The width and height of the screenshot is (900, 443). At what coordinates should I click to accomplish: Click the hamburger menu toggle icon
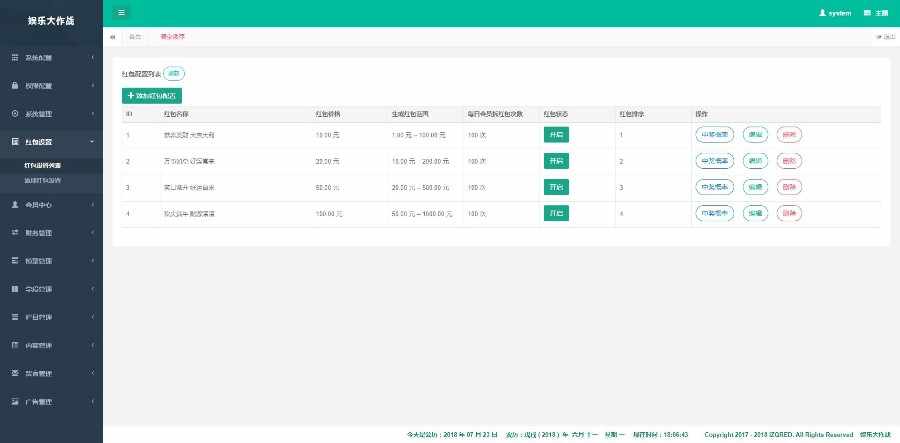click(x=121, y=13)
